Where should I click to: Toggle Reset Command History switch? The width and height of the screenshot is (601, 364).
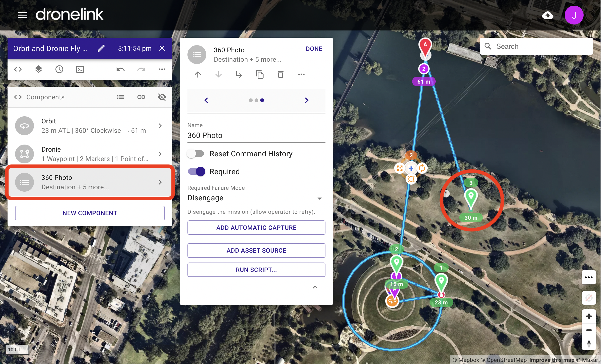tap(196, 154)
